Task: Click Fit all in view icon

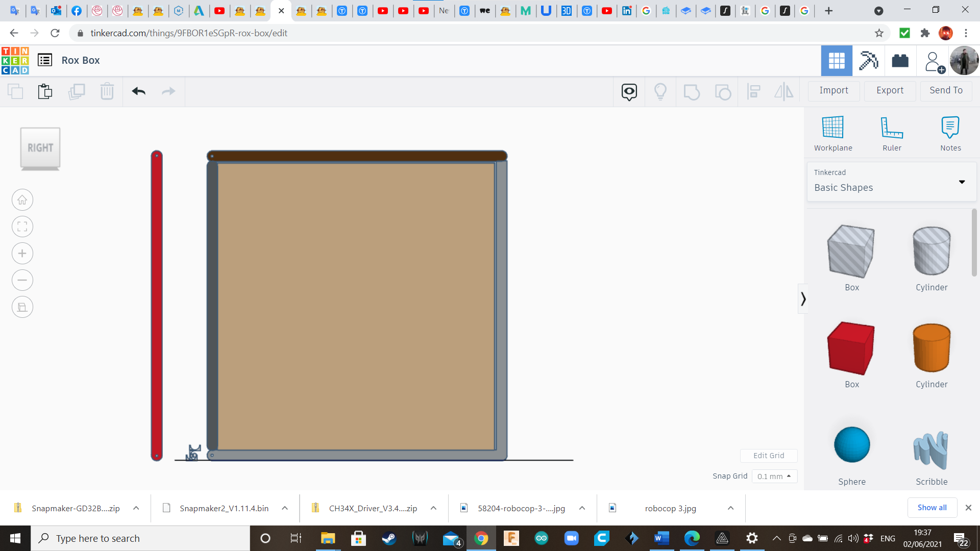Action: pyautogui.click(x=22, y=227)
